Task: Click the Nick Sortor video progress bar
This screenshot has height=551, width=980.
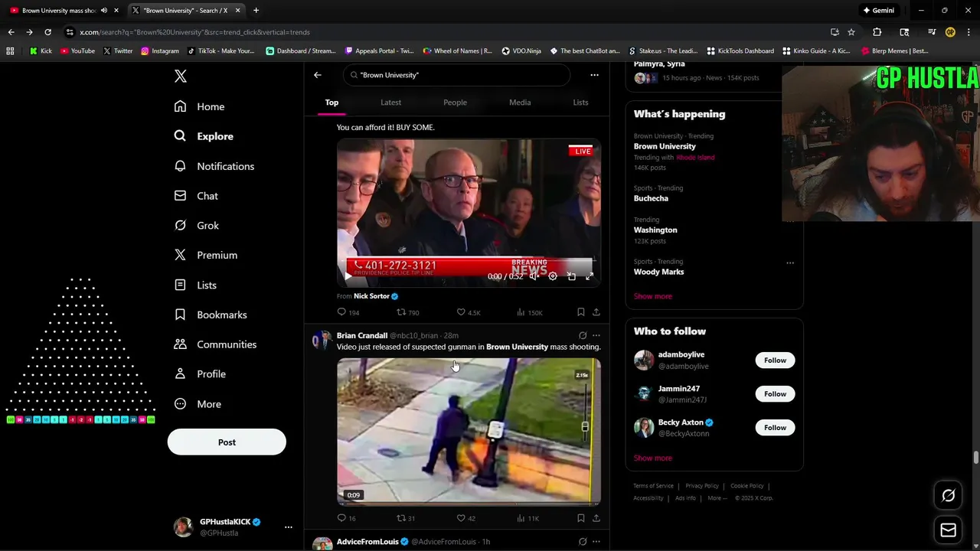Action: (x=469, y=259)
